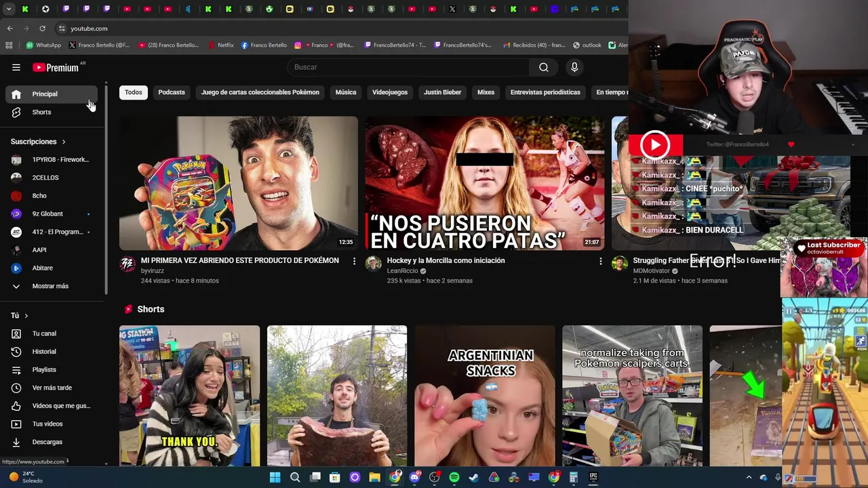Open the 9z Globant subscription channel
This screenshot has height=488, width=868.
pos(52,213)
